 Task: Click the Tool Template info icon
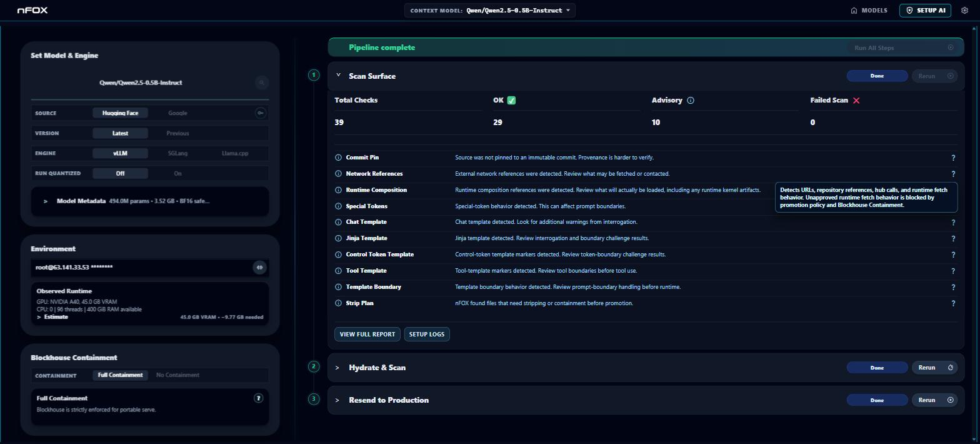pos(339,271)
